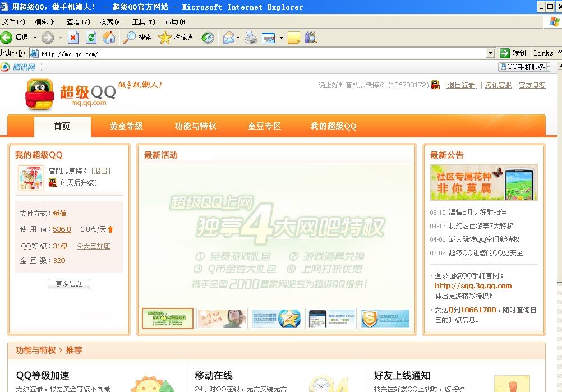The width and height of the screenshot is (562, 392).
Task: Click the History clock icon
Action: 208,38
